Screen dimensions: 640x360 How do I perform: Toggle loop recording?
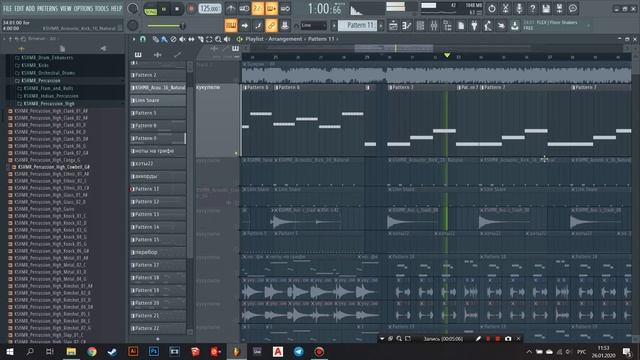point(285,9)
